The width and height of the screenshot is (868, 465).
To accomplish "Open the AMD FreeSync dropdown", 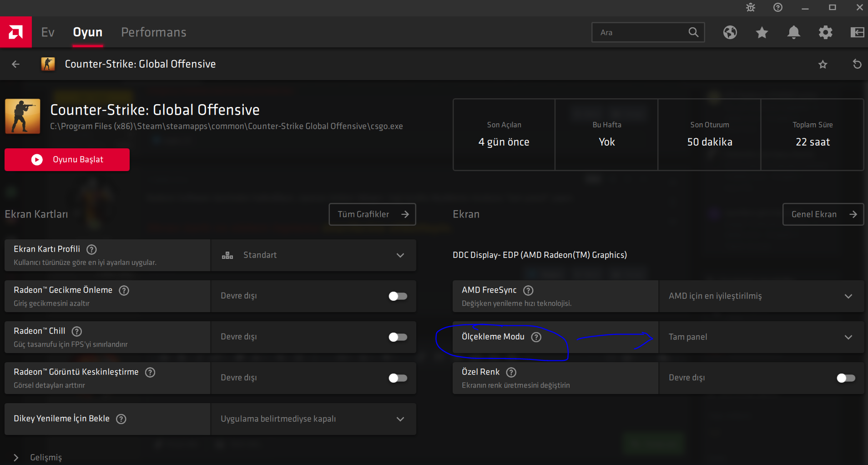I will pyautogui.click(x=761, y=296).
